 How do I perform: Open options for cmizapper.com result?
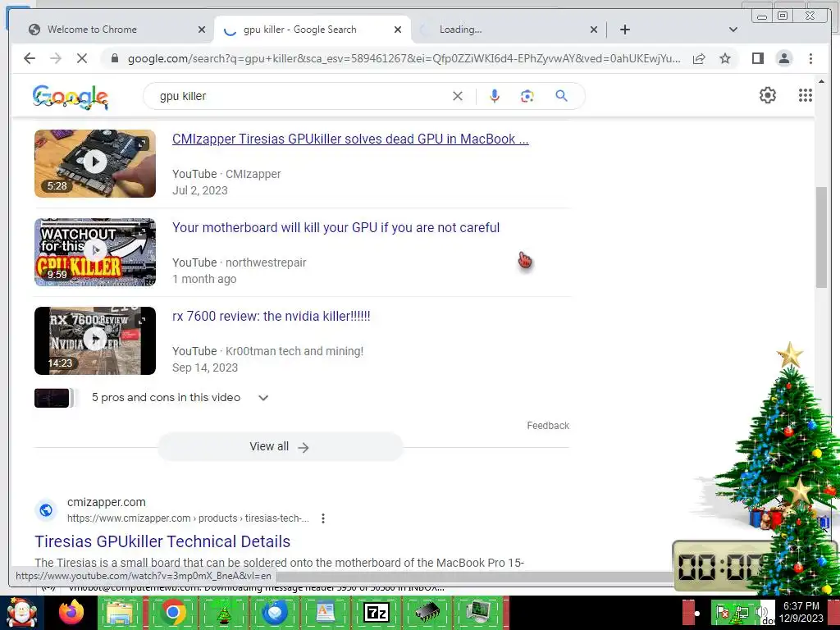(322, 518)
